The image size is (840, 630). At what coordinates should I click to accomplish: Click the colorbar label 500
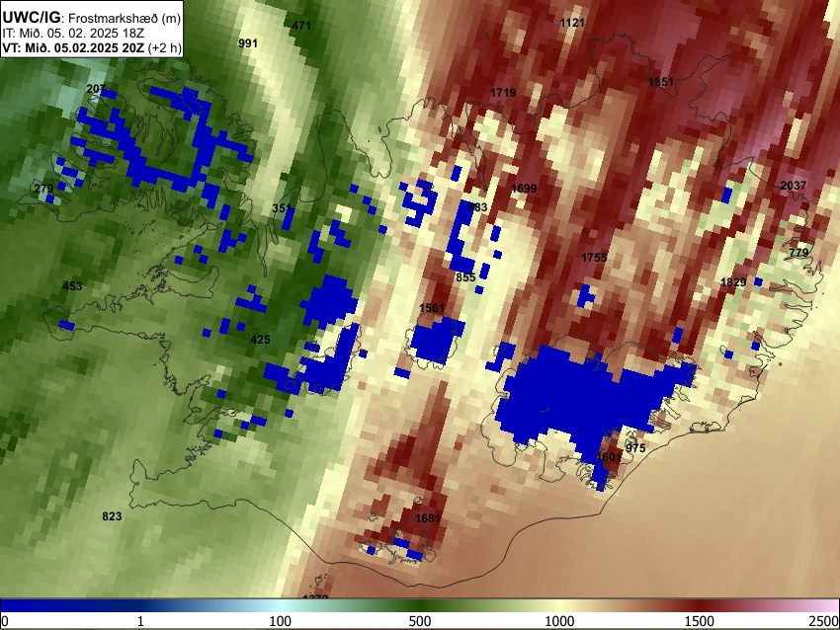tap(420, 621)
